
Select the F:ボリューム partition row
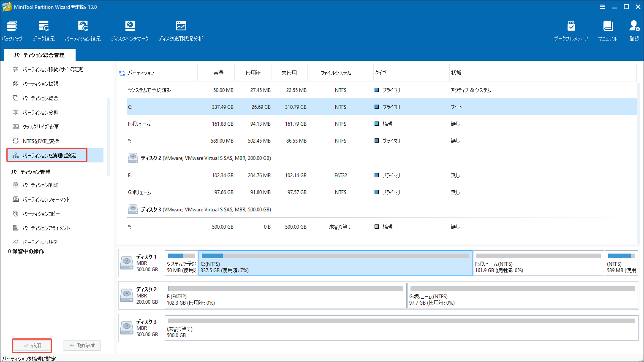(139, 124)
